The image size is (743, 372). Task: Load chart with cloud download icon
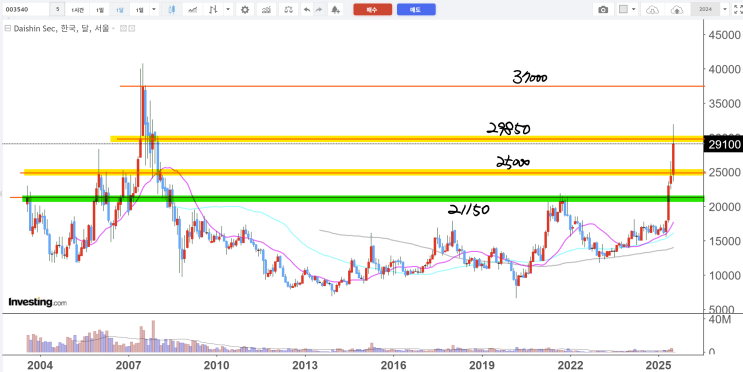(x=653, y=9)
